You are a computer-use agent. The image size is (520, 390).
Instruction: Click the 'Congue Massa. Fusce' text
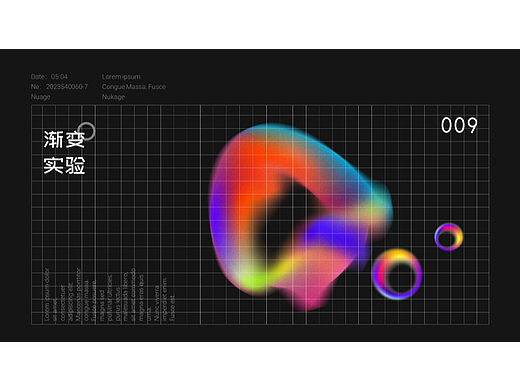[x=134, y=87]
